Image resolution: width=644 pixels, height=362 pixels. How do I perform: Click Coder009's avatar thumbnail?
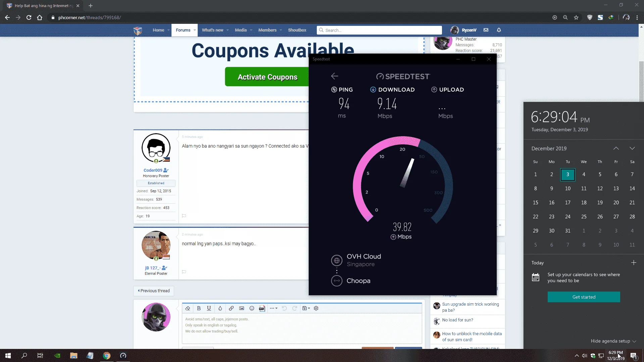coord(156,148)
